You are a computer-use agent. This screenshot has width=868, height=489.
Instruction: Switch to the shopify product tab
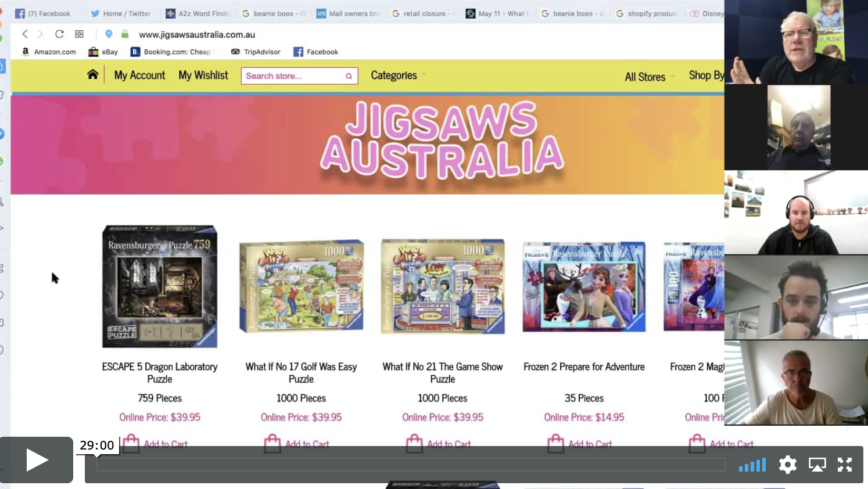click(647, 13)
